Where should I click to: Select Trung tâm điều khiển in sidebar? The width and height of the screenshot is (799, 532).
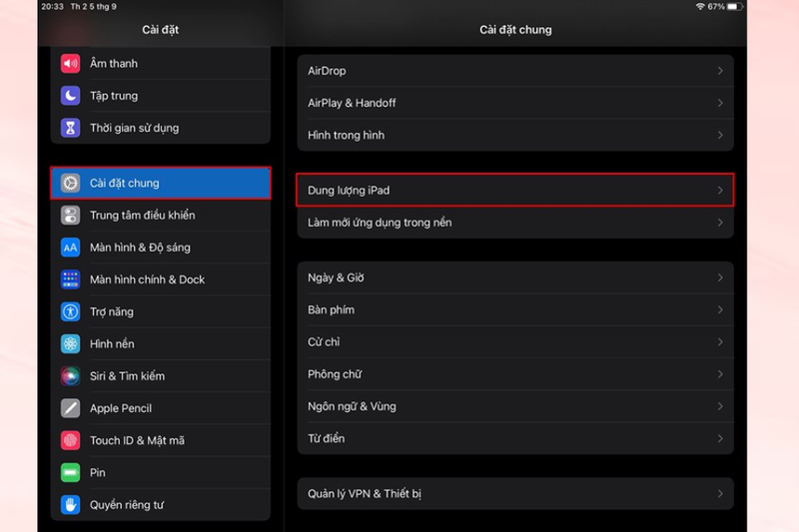tap(161, 216)
